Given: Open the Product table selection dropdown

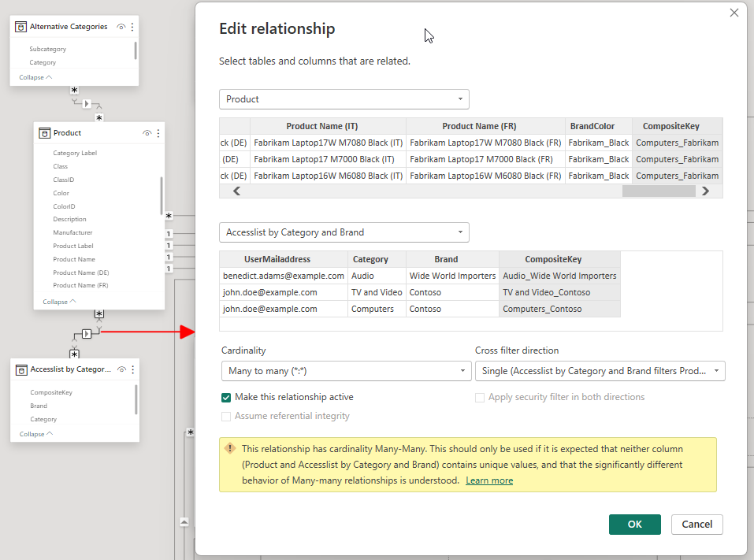Looking at the screenshot, I should (x=344, y=99).
